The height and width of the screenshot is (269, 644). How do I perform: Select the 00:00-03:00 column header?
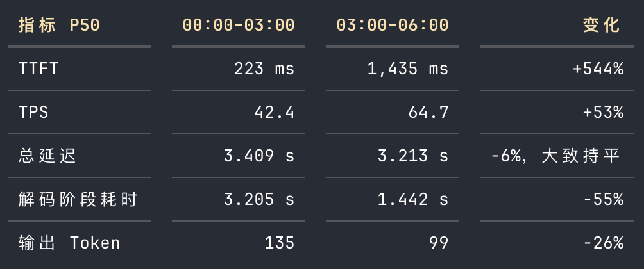[239, 26]
